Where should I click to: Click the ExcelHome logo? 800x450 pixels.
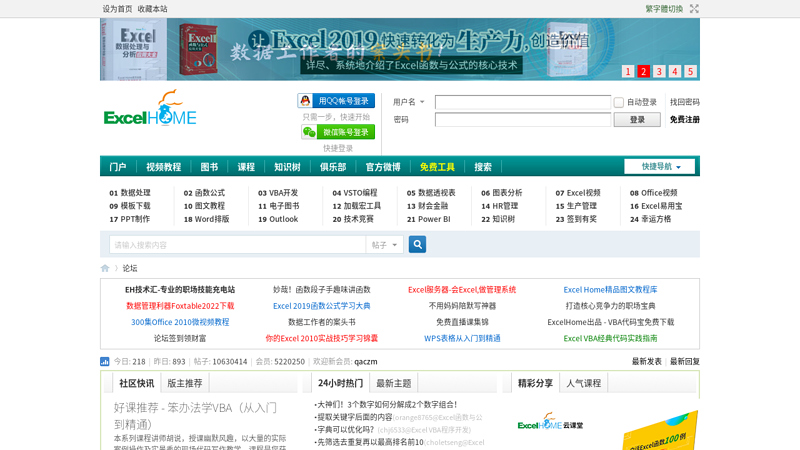150,109
